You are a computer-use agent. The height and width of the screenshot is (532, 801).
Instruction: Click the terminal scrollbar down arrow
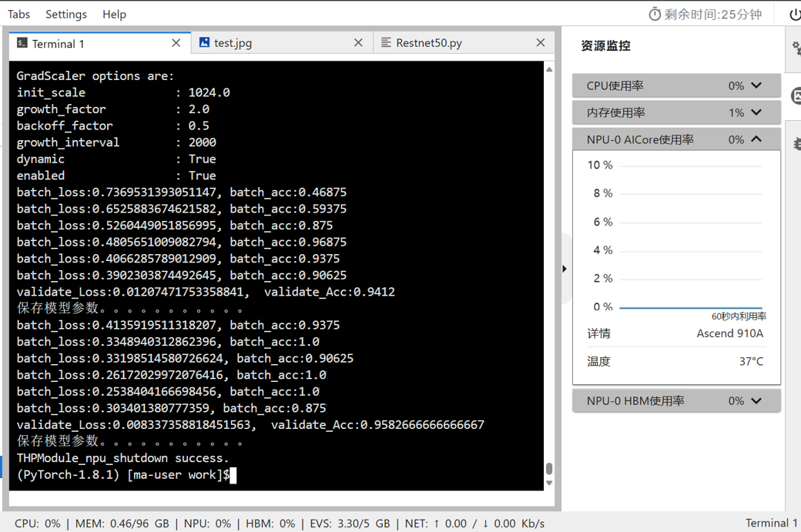coord(549,483)
